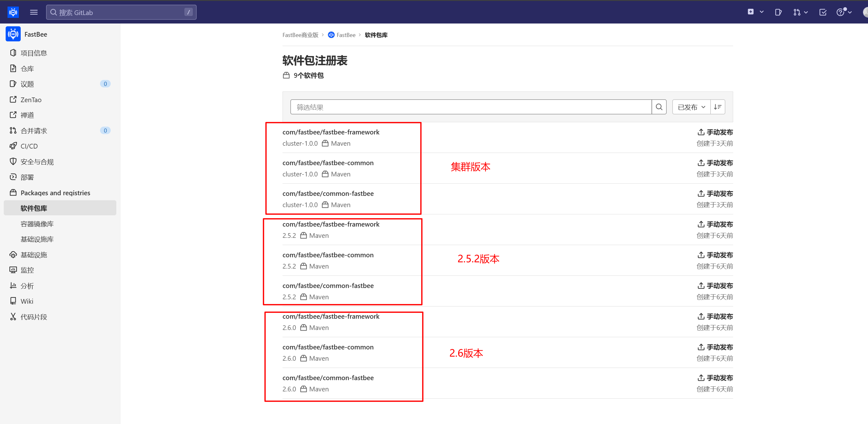Open FastBee project avatar in sidebar
The height and width of the screenshot is (424, 868).
coord(13,34)
